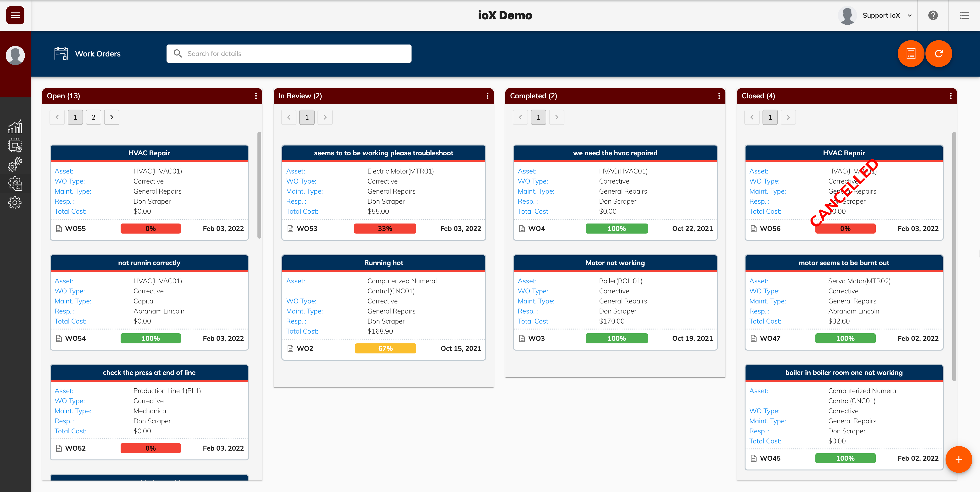The image size is (980, 492).
Task: Click the 100% progress bar on WO45
Action: coord(845,458)
